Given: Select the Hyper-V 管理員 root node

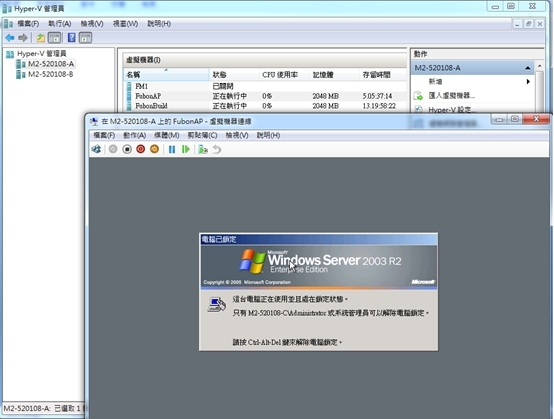Looking at the screenshot, I should click(x=41, y=54).
